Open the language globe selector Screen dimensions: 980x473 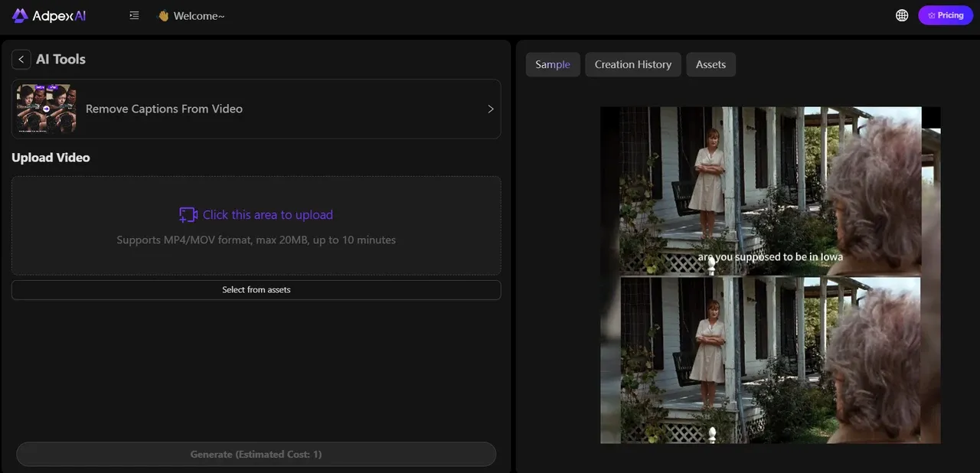point(901,15)
